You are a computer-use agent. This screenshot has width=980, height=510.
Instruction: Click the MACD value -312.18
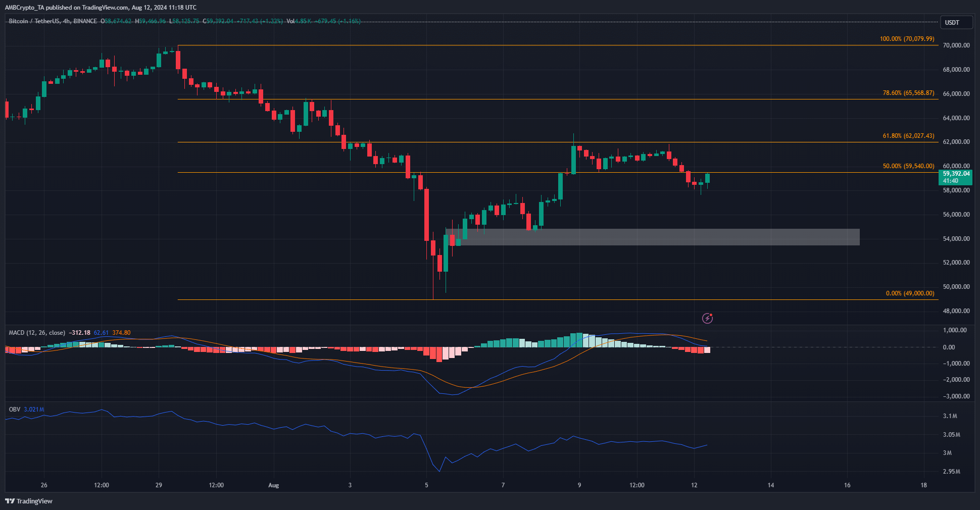pyautogui.click(x=80, y=333)
